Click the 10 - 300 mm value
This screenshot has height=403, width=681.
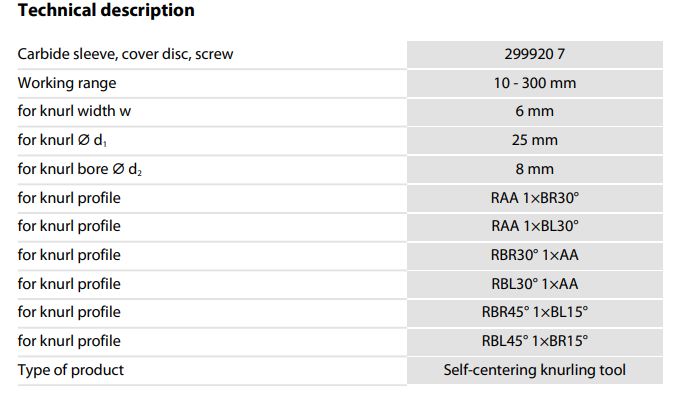[534, 83]
